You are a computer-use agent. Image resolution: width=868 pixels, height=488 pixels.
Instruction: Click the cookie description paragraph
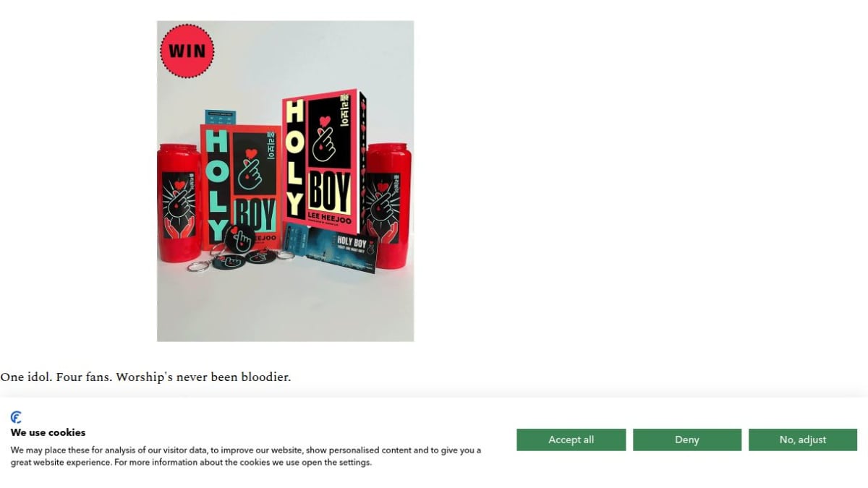246,456
